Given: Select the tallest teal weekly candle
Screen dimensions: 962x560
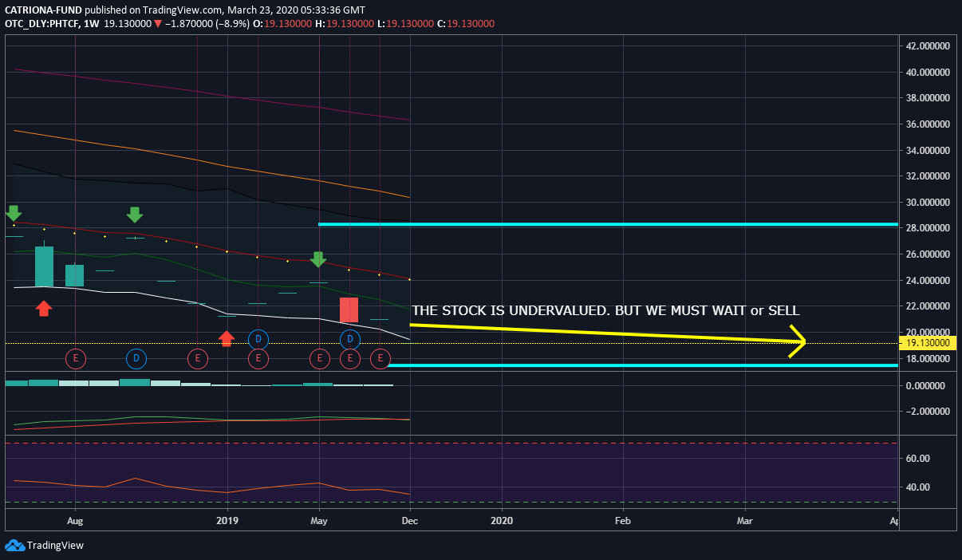Looking at the screenshot, I should (44, 266).
